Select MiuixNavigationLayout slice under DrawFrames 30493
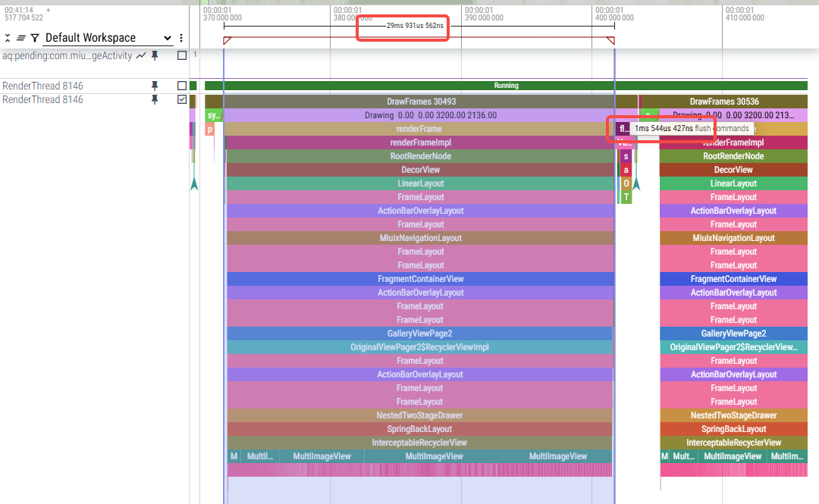Screen dimensions: 819x504 coord(420,238)
